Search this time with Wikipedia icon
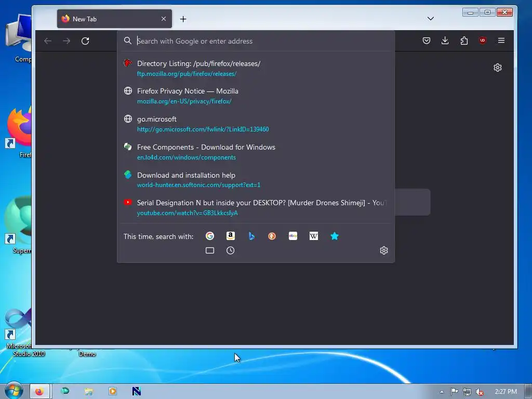 313,236
